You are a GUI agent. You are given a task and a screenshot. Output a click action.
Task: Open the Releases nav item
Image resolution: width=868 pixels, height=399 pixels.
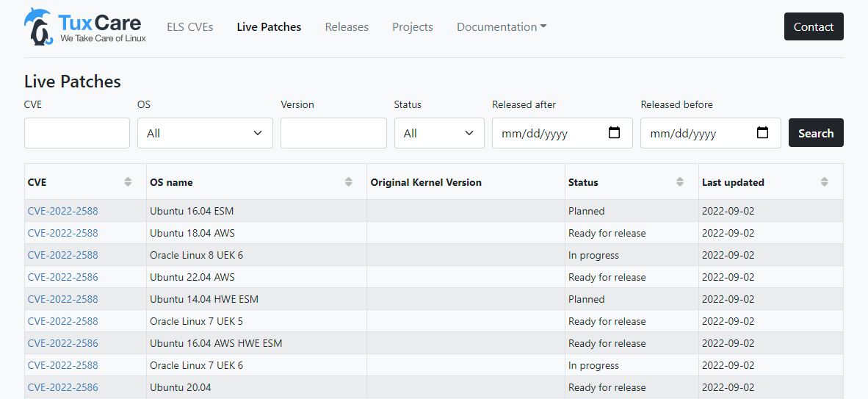347,26
